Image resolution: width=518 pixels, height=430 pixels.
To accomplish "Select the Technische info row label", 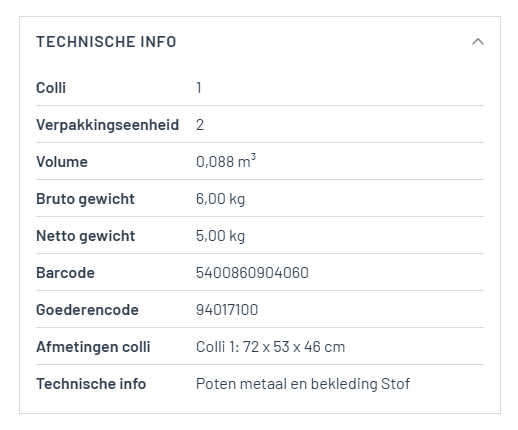I will pos(91,384).
